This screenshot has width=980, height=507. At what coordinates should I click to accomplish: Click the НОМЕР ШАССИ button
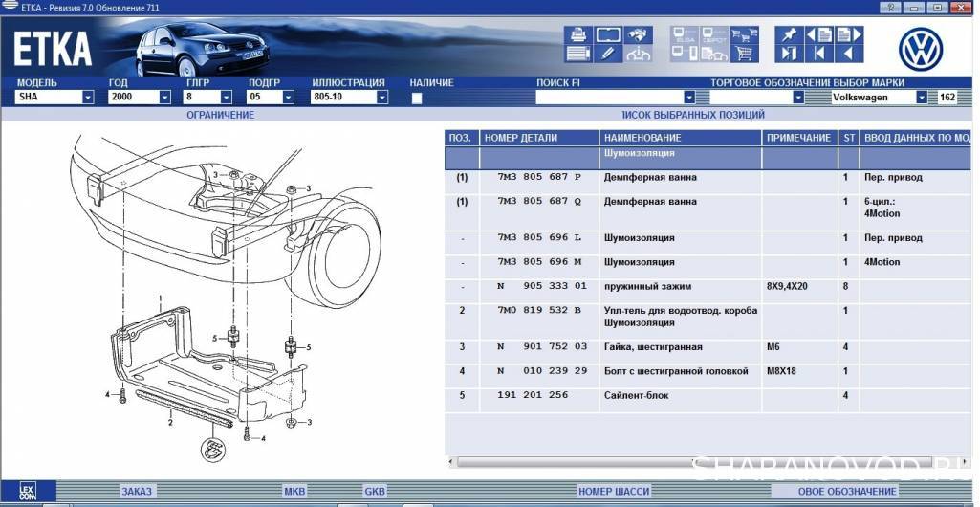pyautogui.click(x=613, y=491)
